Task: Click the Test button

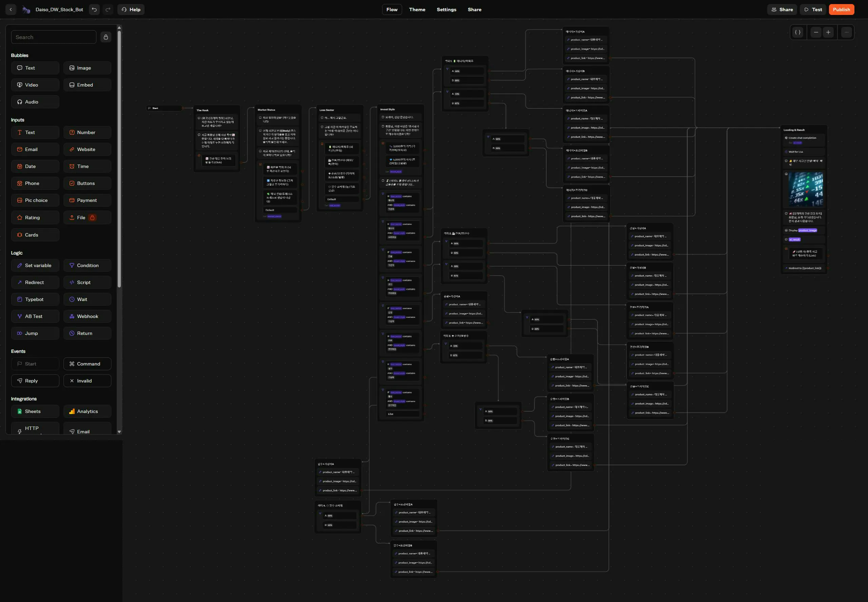Action: [x=813, y=10]
